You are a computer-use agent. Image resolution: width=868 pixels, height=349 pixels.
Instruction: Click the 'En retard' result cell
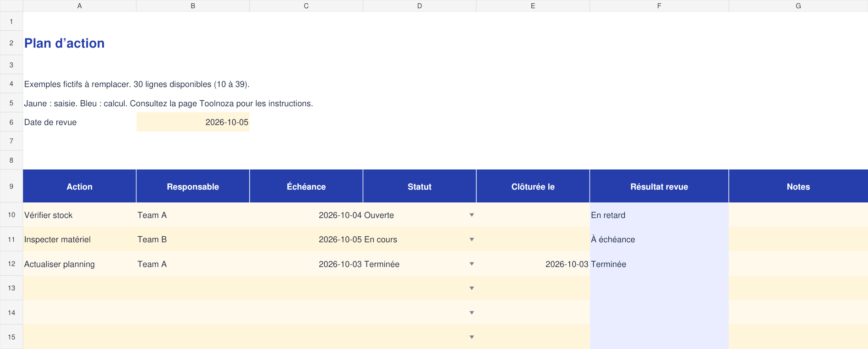659,215
